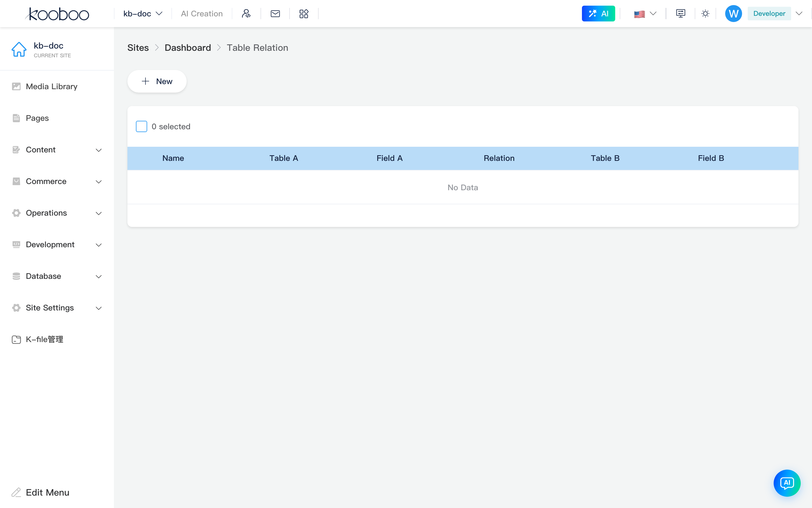
Task: Go to Sites breadcrumb link
Action: (x=138, y=48)
